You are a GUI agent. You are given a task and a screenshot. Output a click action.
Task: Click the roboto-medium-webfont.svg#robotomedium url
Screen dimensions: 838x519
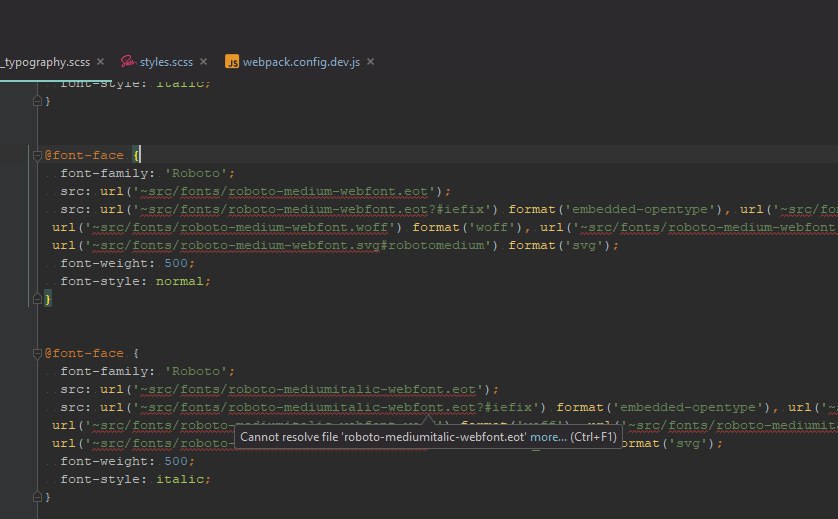(288, 246)
